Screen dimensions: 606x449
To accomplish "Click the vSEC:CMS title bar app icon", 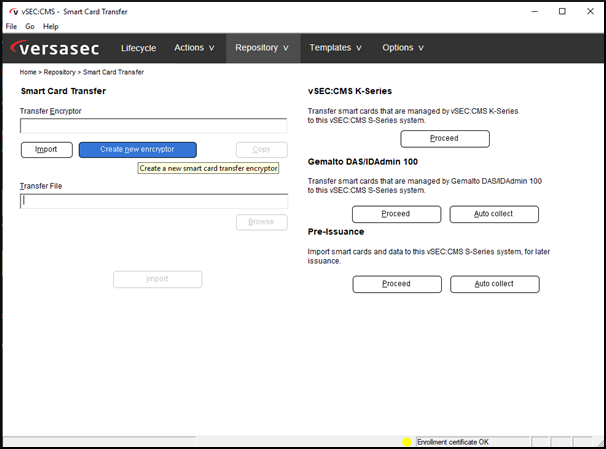I will 14,12.
